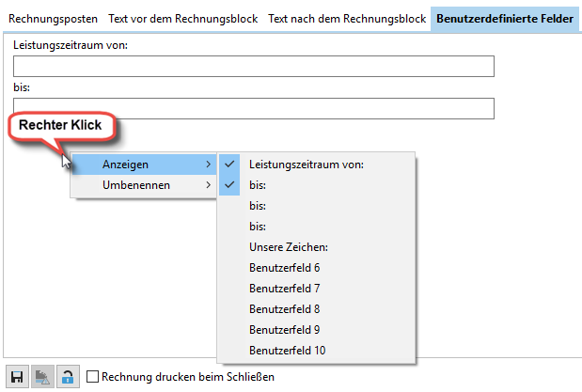The width and height of the screenshot is (582, 392).
Task: Enable Benutzerfeld 6 in the submenu
Action: click(284, 268)
